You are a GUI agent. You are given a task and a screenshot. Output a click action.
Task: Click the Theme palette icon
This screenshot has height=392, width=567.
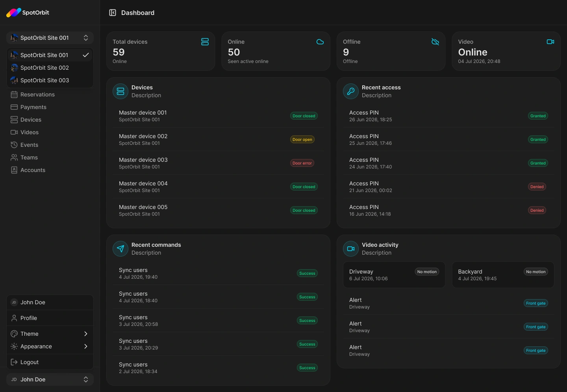[x=14, y=334]
